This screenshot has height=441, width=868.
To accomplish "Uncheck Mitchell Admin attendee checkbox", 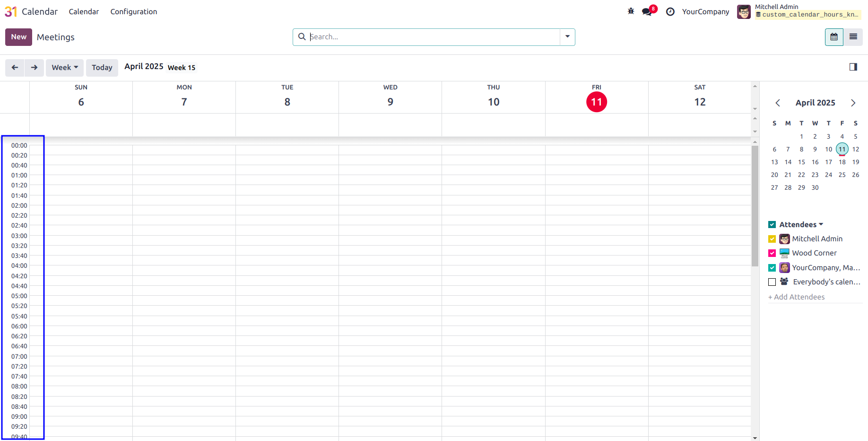I will pyautogui.click(x=772, y=239).
